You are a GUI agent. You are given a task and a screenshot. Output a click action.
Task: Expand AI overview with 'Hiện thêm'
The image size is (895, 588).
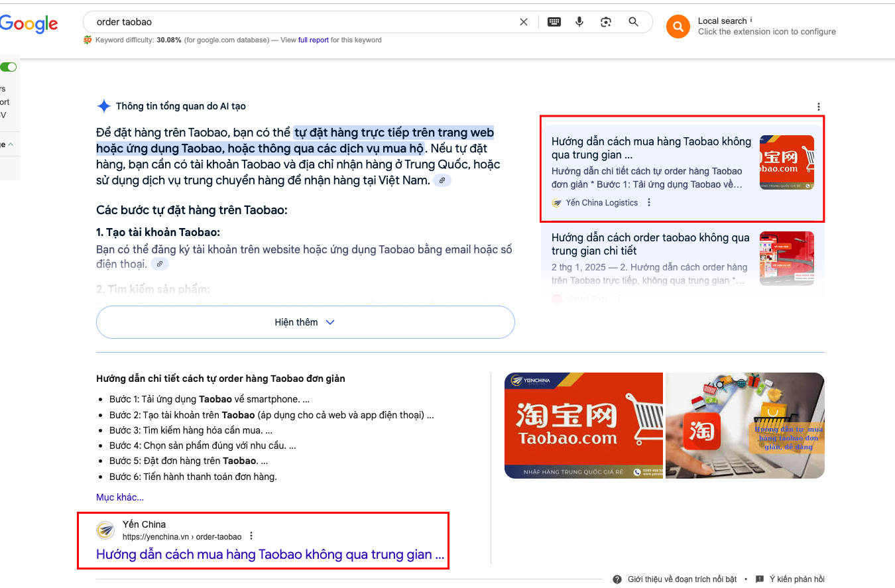click(305, 322)
